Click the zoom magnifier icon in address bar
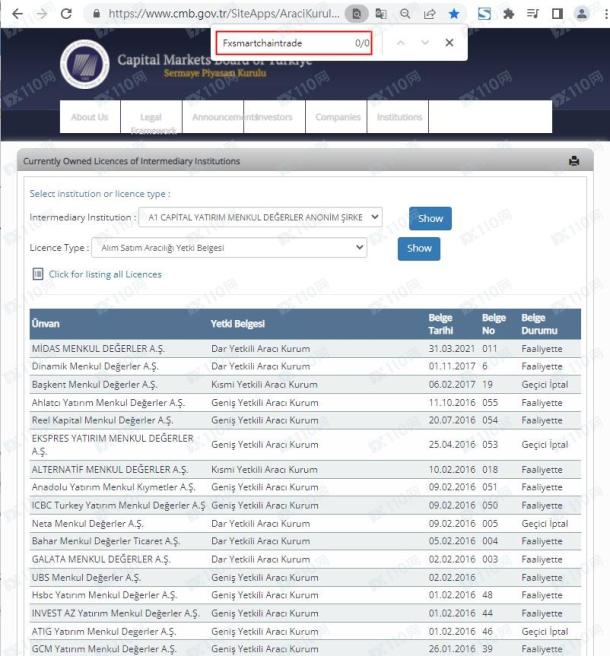Image resolution: width=610 pixels, height=656 pixels. click(405, 14)
